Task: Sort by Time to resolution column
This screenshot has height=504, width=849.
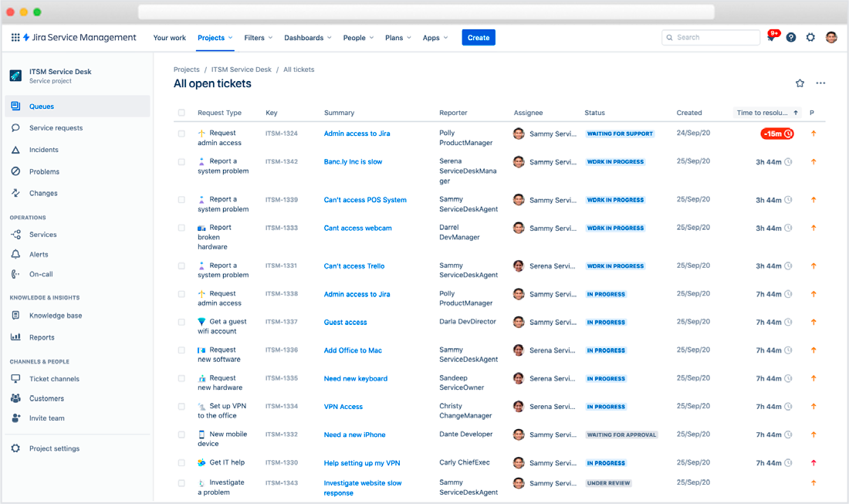Action: tap(767, 113)
